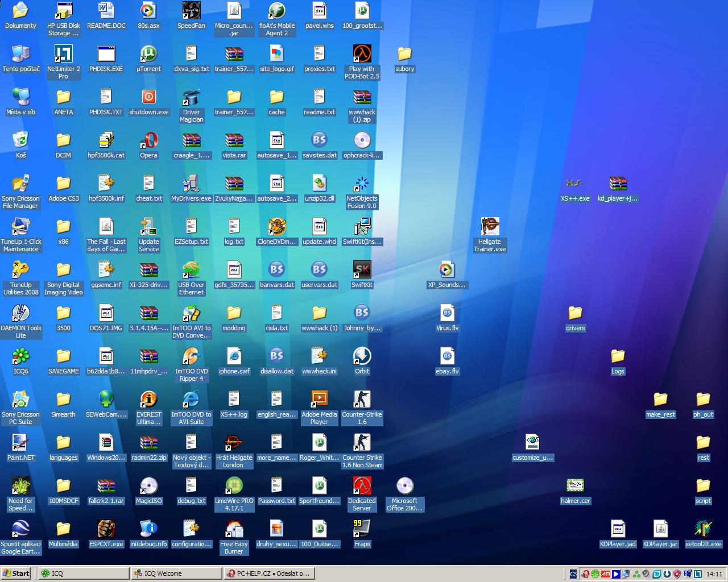This screenshot has width=728, height=582.
Task: Click the system tray clock
Action: click(714, 574)
